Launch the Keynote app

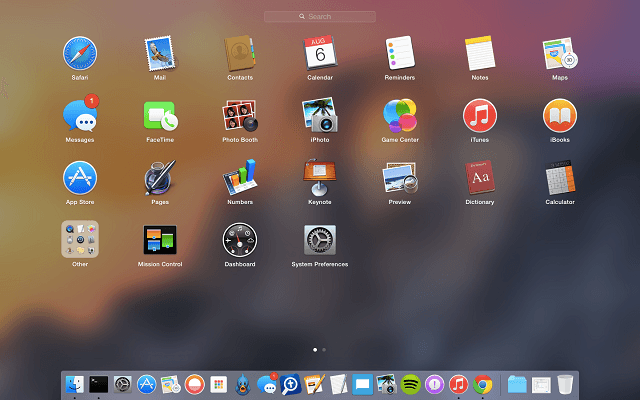(x=320, y=178)
